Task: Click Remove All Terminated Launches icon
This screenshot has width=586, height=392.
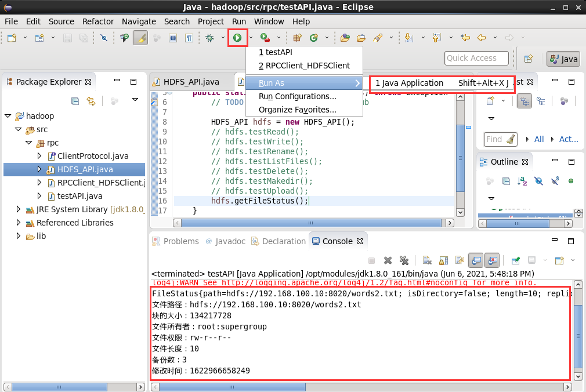Action: [x=404, y=260]
